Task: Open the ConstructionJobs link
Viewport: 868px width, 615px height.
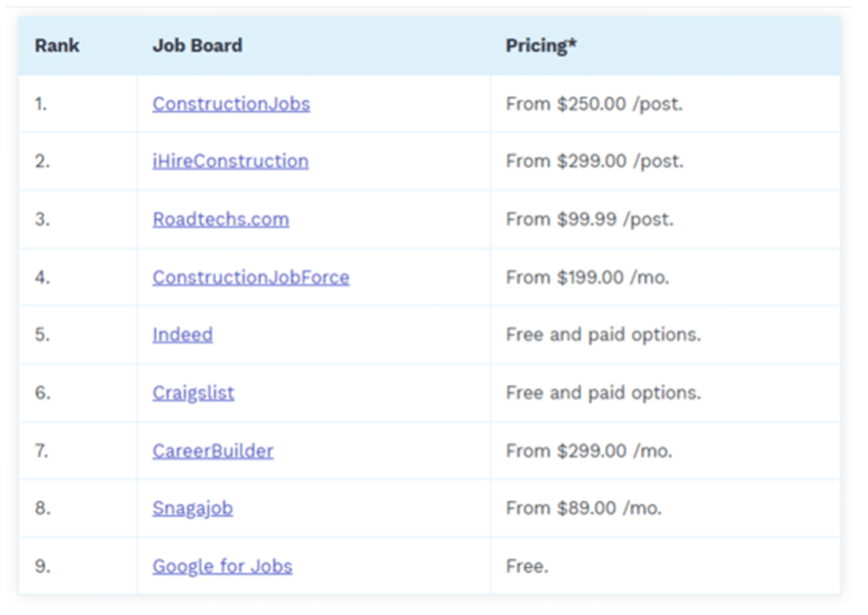Action: pyautogui.click(x=232, y=104)
